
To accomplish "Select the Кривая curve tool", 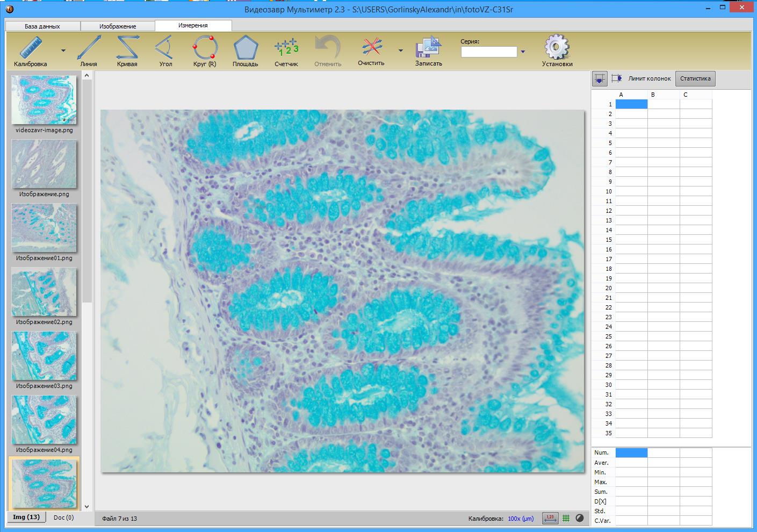I will click(127, 51).
